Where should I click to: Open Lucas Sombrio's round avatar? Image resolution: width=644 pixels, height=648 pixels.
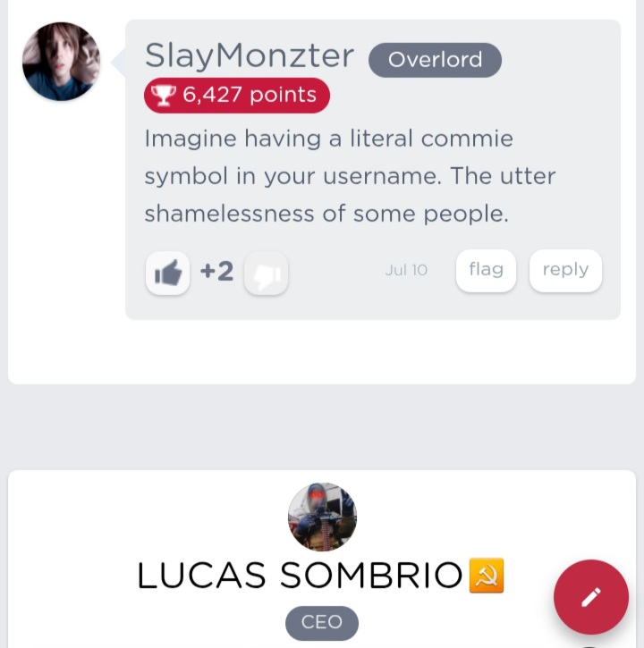click(322, 517)
